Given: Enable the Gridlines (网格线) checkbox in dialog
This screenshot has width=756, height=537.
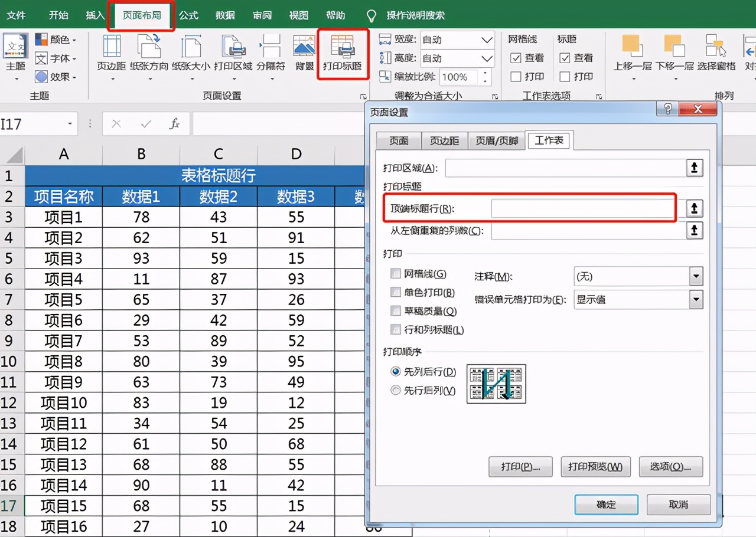Looking at the screenshot, I should tap(396, 274).
